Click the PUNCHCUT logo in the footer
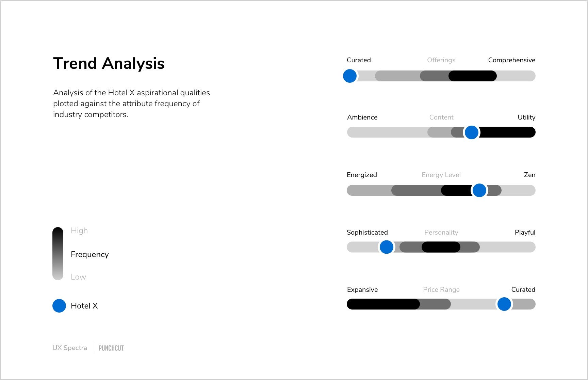This screenshot has width=588, height=380. (111, 348)
